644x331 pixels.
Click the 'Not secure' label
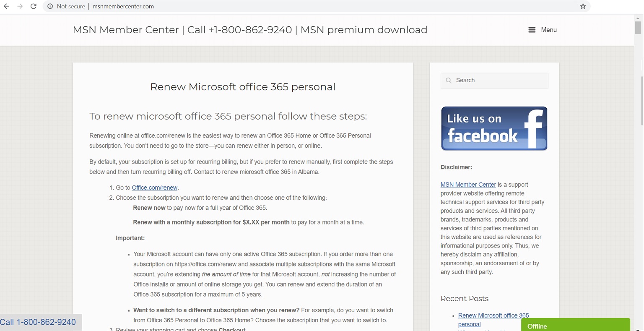click(x=71, y=6)
